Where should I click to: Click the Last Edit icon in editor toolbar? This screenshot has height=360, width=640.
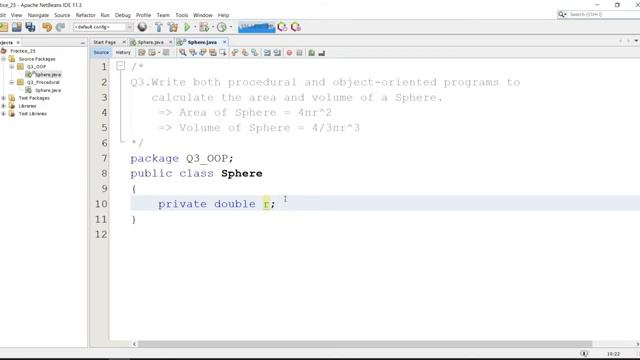point(142,53)
